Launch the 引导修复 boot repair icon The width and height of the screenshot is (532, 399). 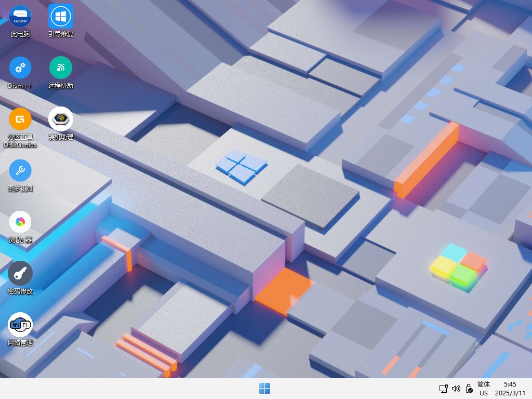[61, 17]
